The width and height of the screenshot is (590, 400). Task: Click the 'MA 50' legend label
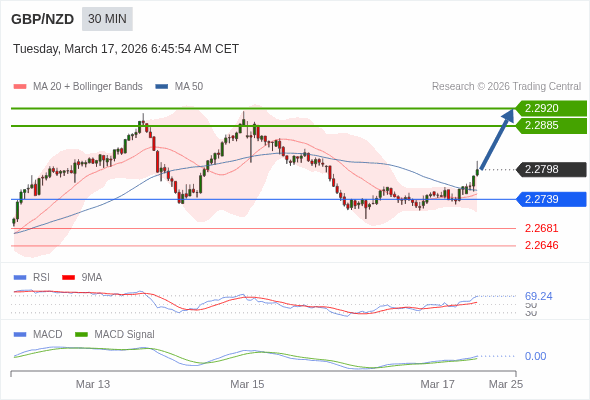189,87
